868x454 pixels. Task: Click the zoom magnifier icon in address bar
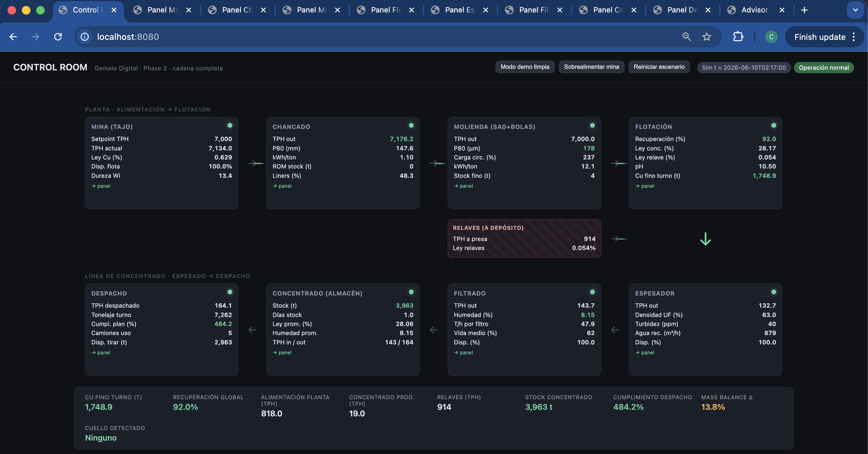(x=686, y=37)
